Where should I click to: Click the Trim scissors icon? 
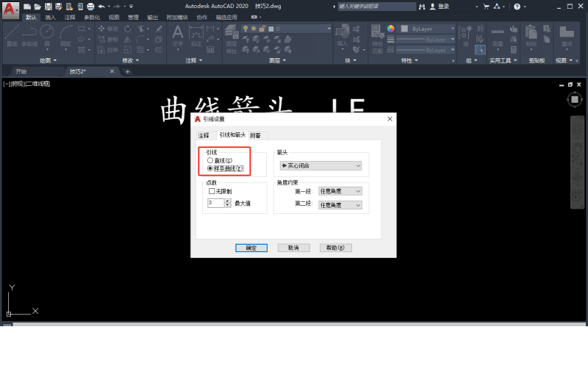point(140,29)
